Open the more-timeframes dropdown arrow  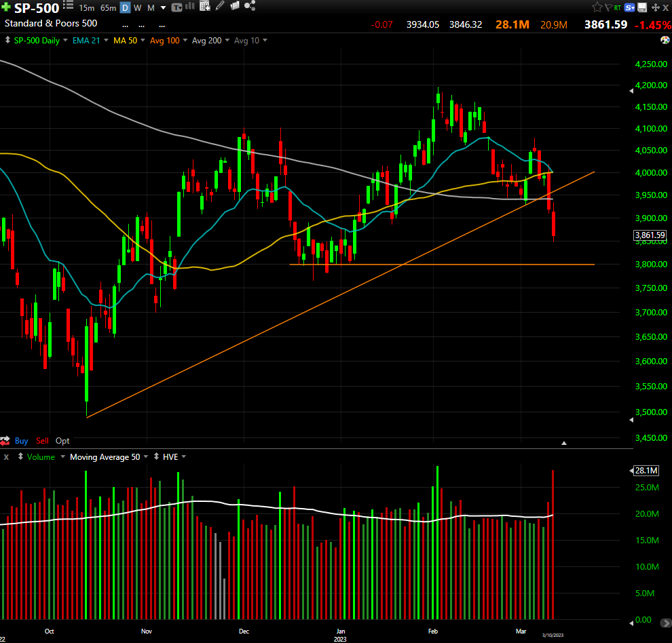[x=164, y=7]
